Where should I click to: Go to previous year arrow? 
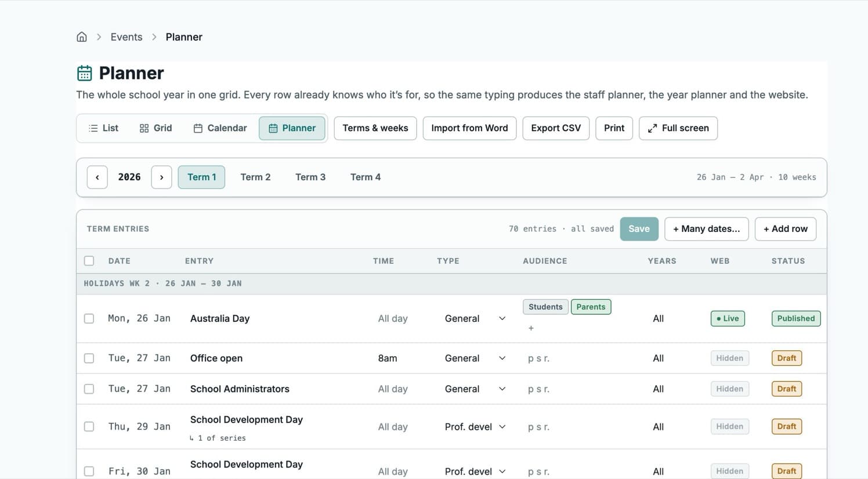pyautogui.click(x=97, y=177)
